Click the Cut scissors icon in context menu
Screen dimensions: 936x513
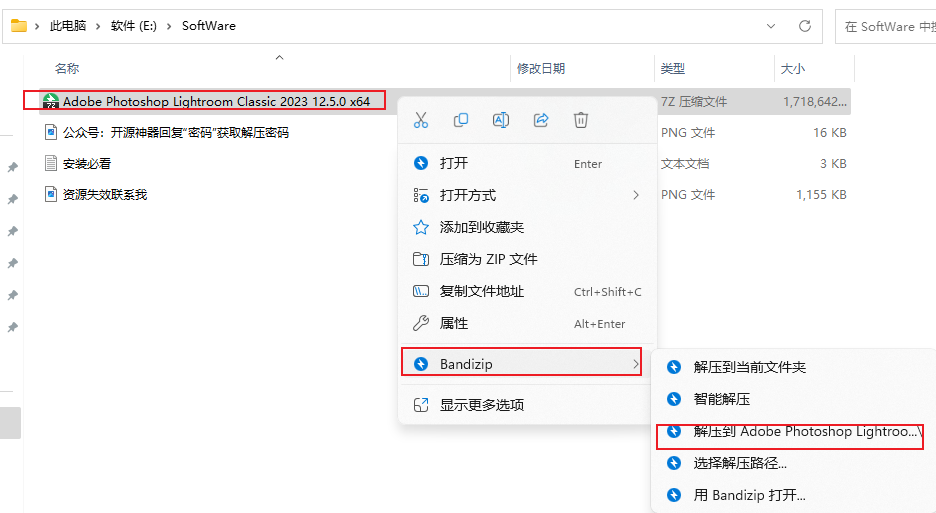pyautogui.click(x=421, y=120)
